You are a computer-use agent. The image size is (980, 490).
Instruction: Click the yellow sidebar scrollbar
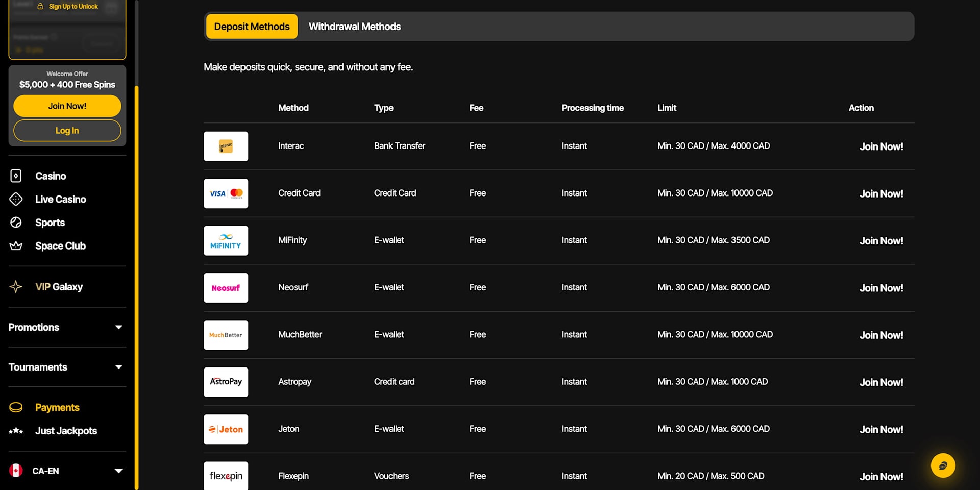point(136,286)
